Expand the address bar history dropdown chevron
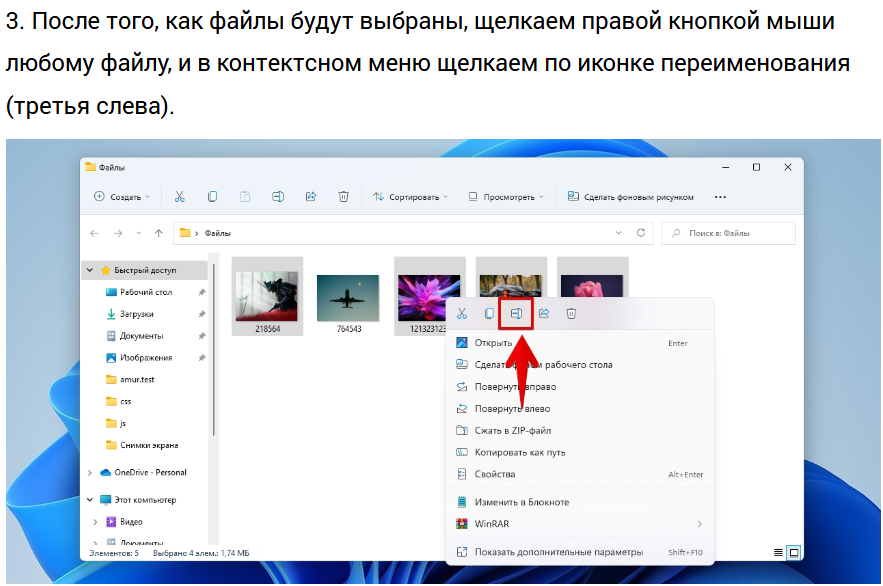883x586 pixels. pos(618,232)
